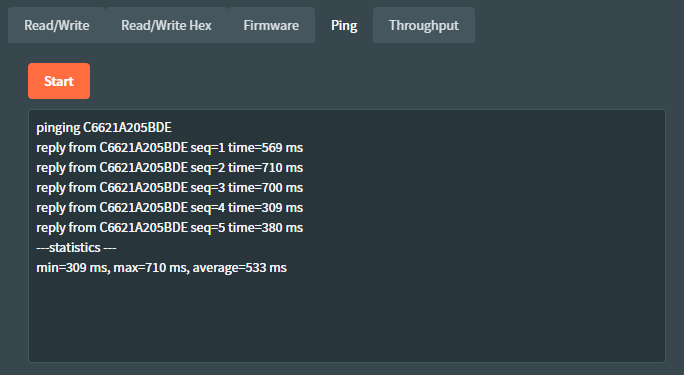Go to the Throughput tab
Screen dimensions: 684x375
pyautogui.click(x=424, y=25)
